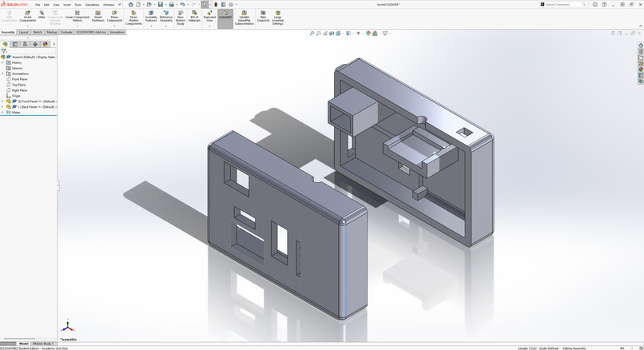Expand the Front Panel component node

[2, 101]
